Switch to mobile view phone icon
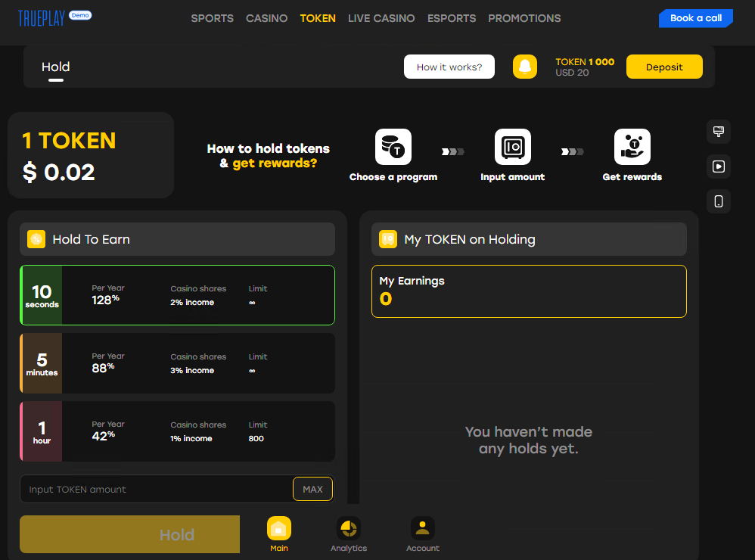The width and height of the screenshot is (755, 560). [719, 201]
